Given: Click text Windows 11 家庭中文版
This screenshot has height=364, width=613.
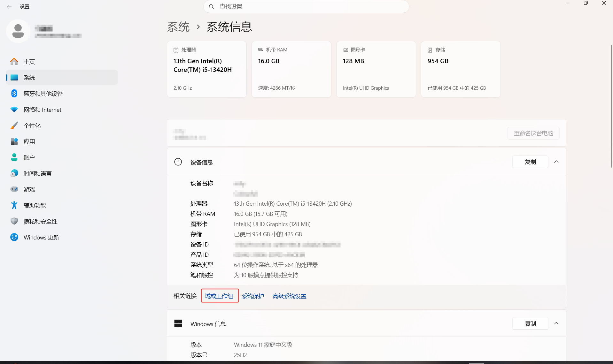Looking at the screenshot, I should 263,345.
